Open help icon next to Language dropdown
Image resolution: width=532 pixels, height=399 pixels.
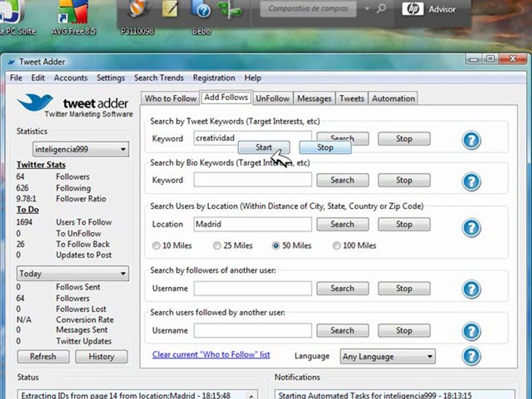point(471,356)
